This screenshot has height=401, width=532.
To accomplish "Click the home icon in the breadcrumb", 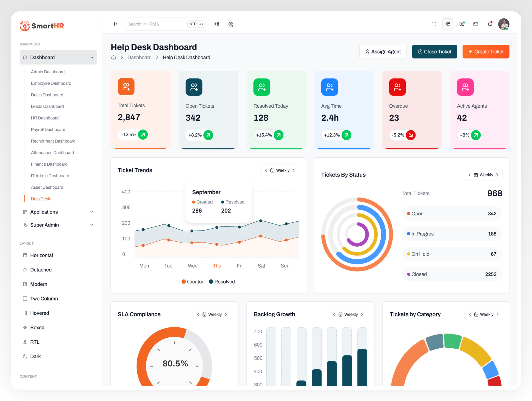I will pyautogui.click(x=113, y=57).
